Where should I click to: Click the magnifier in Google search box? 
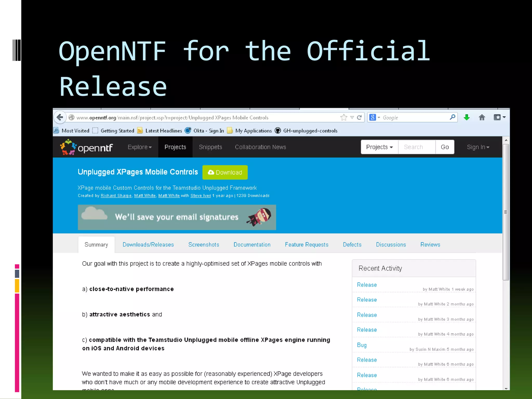tap(452, 117)
